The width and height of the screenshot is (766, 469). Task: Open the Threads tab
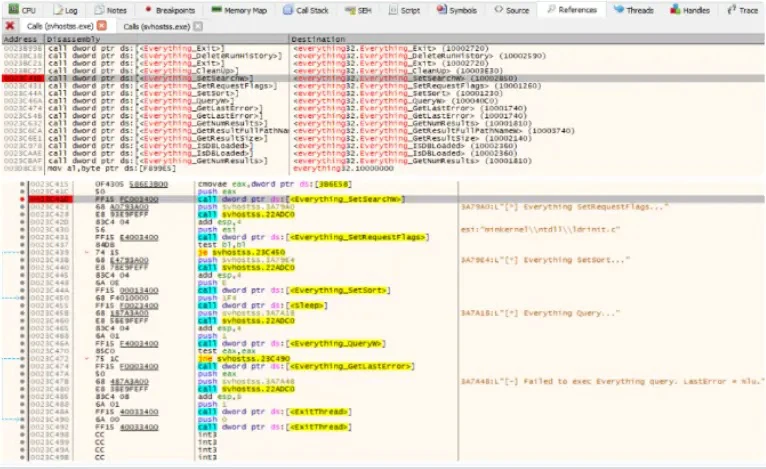pyautogui.click(x=633, y=9)
